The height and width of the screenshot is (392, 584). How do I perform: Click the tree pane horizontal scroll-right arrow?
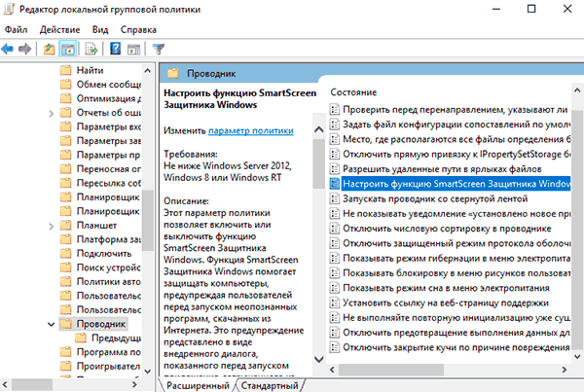point(135,384)
